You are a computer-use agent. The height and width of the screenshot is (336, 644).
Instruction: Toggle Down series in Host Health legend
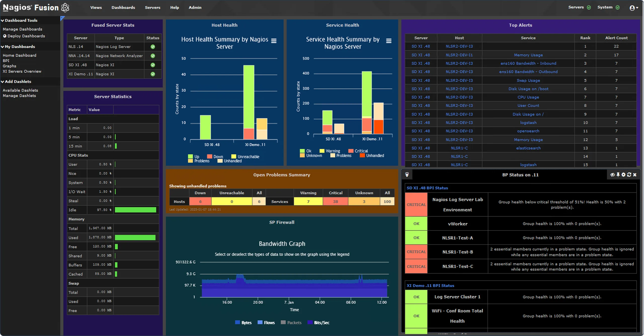tap(215, 157)
